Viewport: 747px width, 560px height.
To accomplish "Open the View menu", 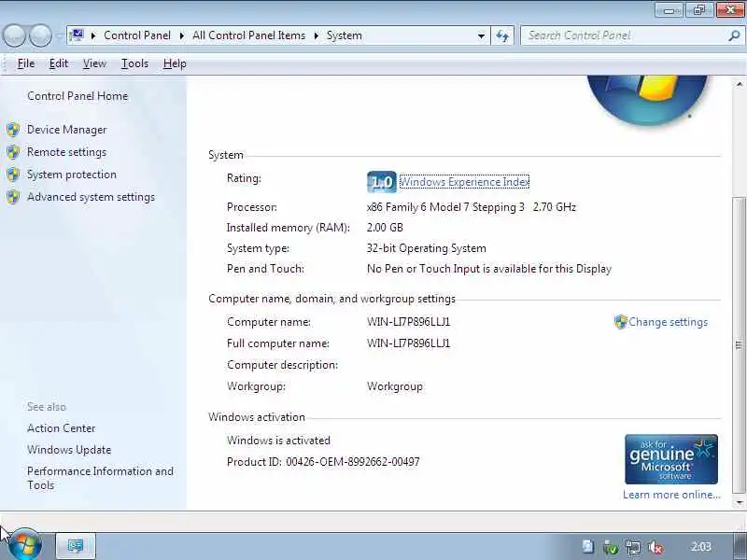I will [94, 63].
